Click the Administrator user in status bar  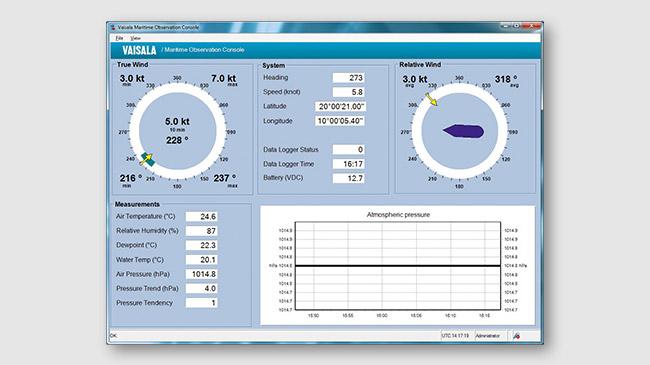488,336
